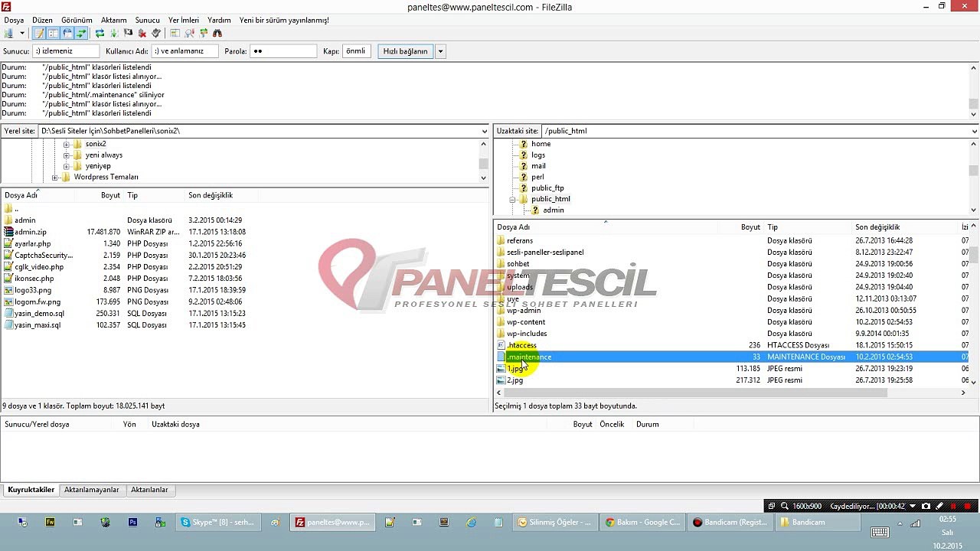Viewport: 980px width, 551px height.
Task: Select the public_ftp folder in remote tree
Action: click(x=547, y=188)
